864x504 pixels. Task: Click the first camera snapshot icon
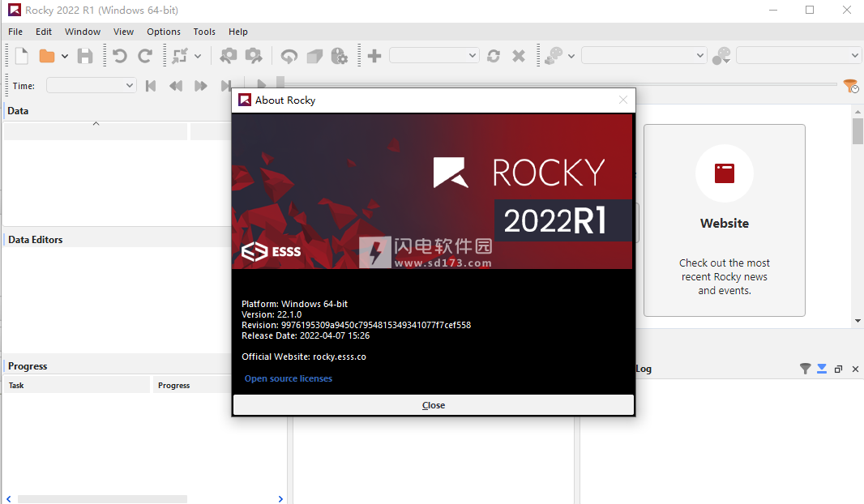click(x=228, y=56)
